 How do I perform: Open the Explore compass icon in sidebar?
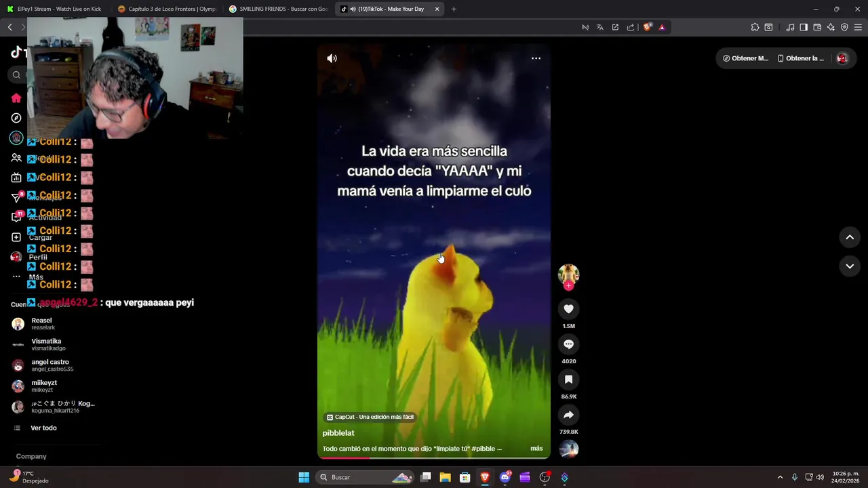16,118
